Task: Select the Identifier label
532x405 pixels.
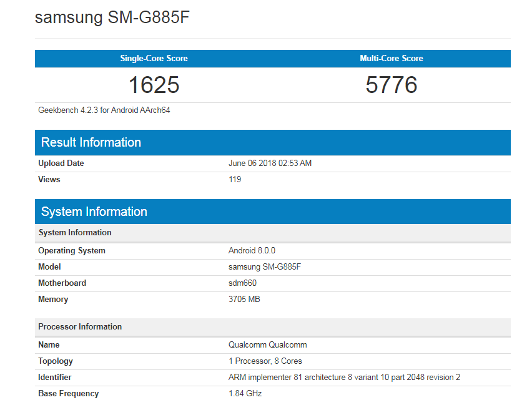Action: 55,378
